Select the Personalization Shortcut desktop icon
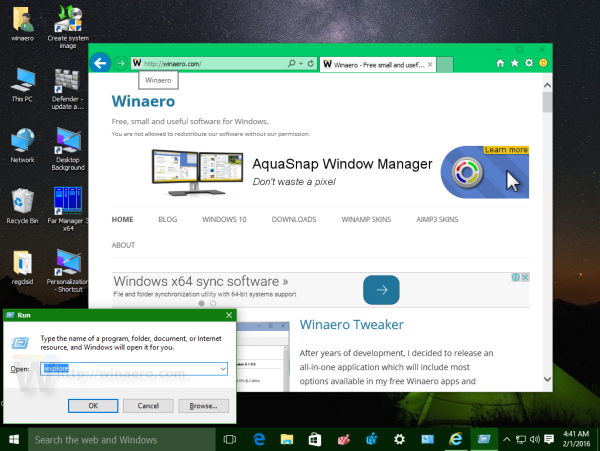Image resolution: width=600 pixels, height=451 pixels. coord(68,271)
